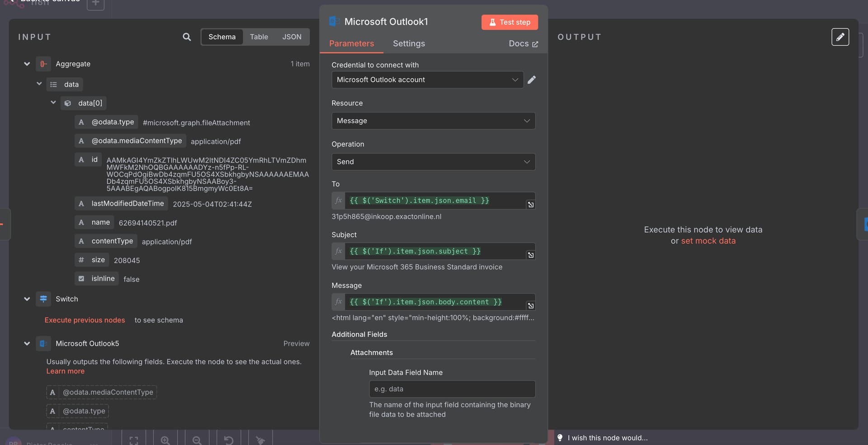
Task: Click the search icon in Input panel
Action: [187, 37]
